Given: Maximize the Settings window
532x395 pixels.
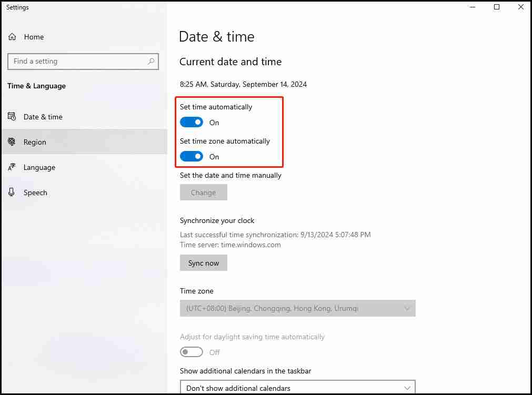Looking at the screenshot, I should pos(497,7).
